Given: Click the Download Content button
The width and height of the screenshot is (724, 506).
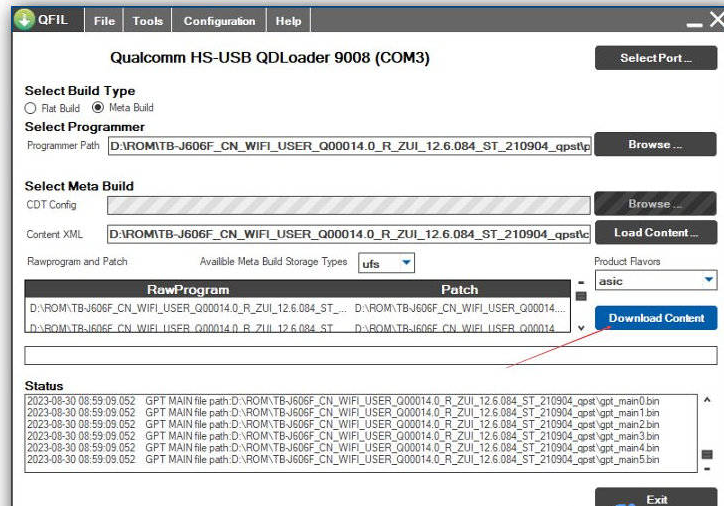Looking at the screenshot, I should pyautogui.click(x=656, y=318).
